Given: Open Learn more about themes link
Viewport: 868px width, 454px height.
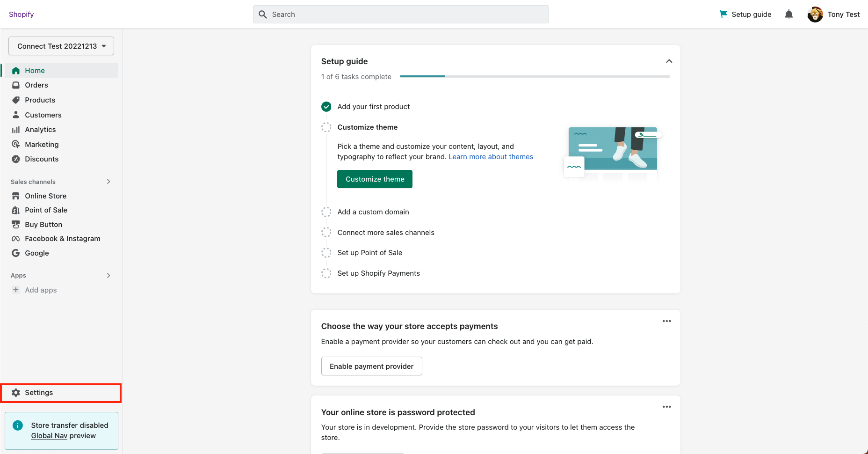Looking at the screenshot, I should (x=491, y=157).
